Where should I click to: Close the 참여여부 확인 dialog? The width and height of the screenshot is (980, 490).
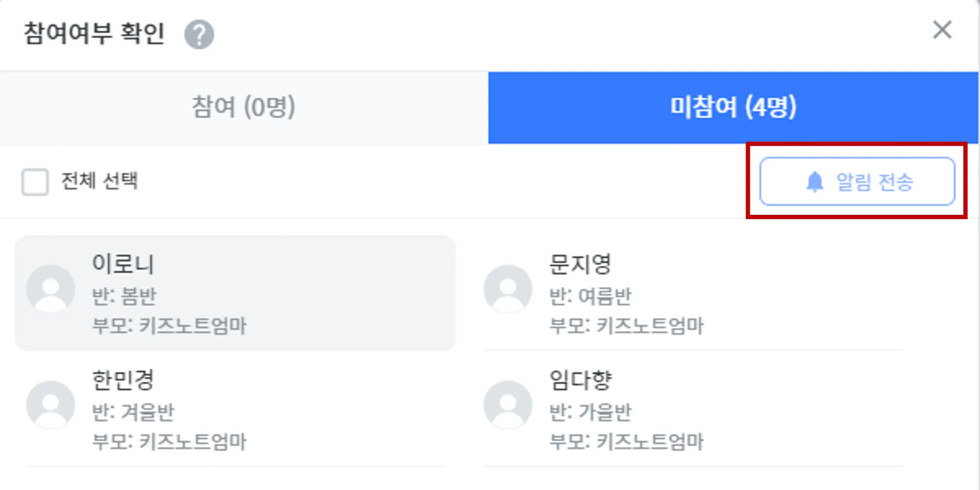coord(942,30)
